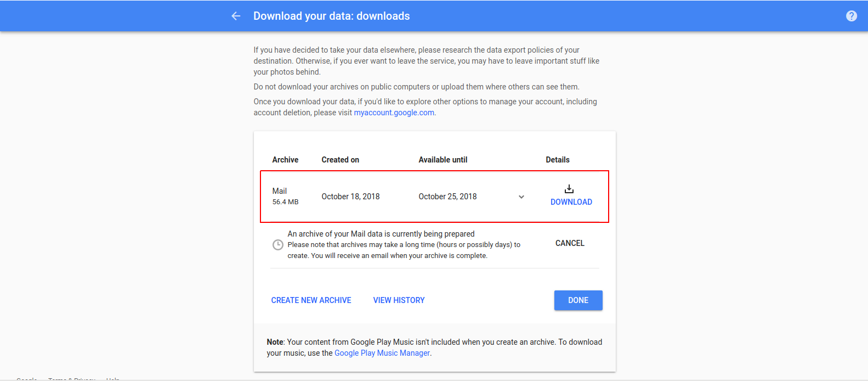Click the download tray icon above DOWNLOAD
The image size is (868, 381).
(569, 189)
